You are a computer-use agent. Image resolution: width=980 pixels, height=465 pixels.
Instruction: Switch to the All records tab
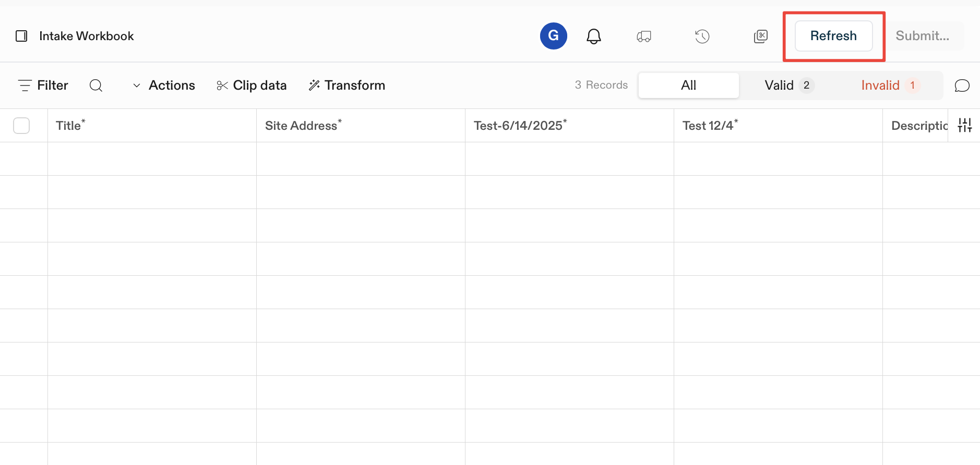click(x=688, y=85)
